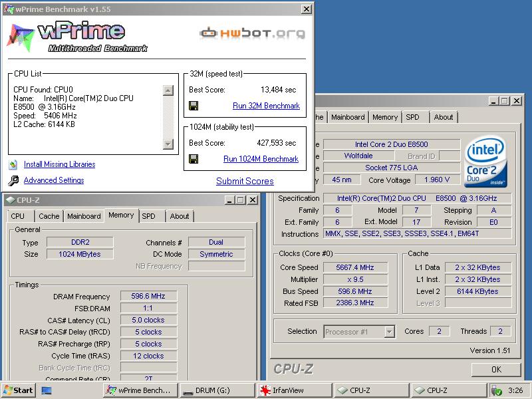Switch to IrfanView taskbar button

tap(294, 390)
